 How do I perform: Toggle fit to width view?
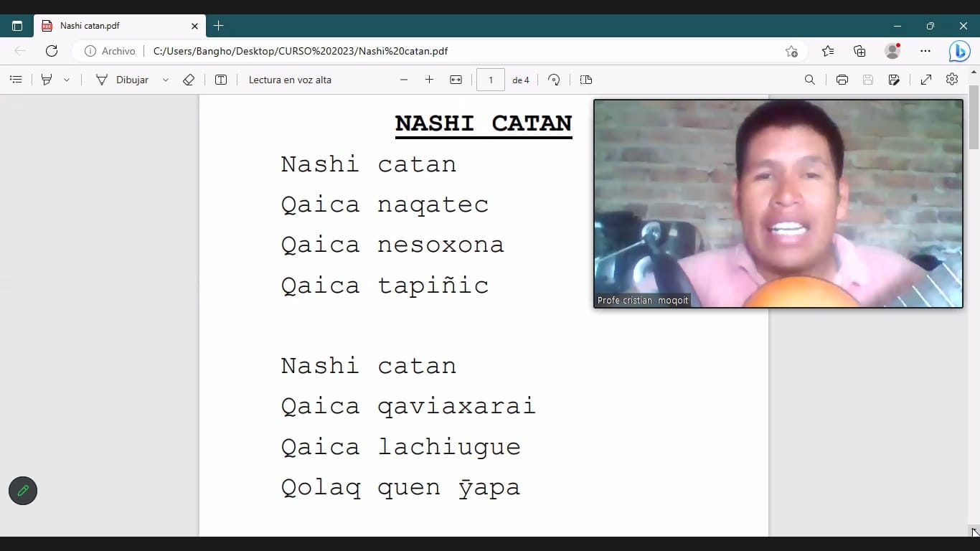(456, 80)
